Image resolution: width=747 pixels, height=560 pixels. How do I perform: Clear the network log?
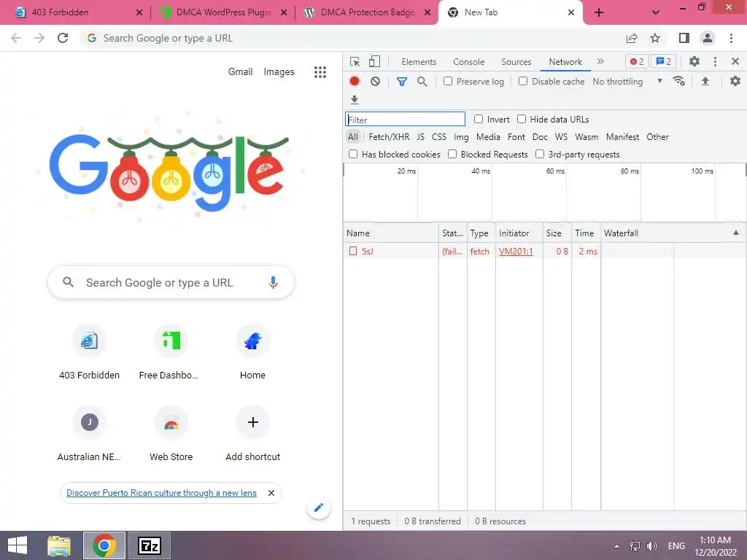coord(376,82)
